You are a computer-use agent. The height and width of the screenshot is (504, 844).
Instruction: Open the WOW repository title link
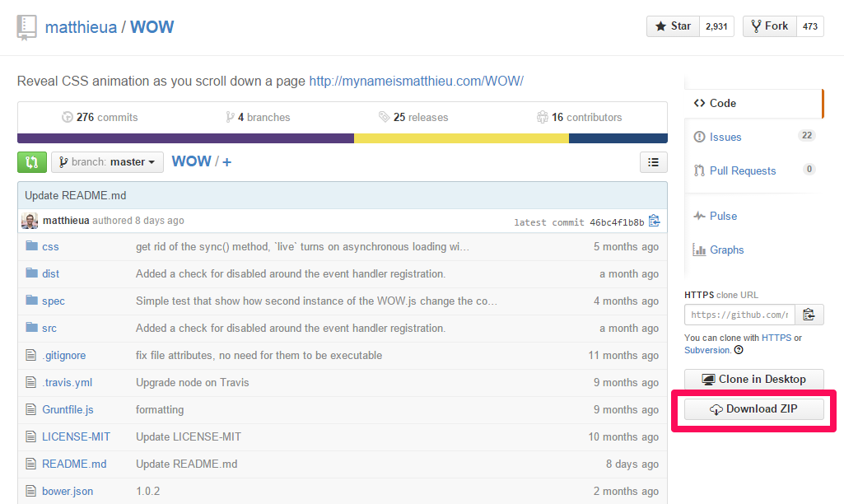coord(152,27)
